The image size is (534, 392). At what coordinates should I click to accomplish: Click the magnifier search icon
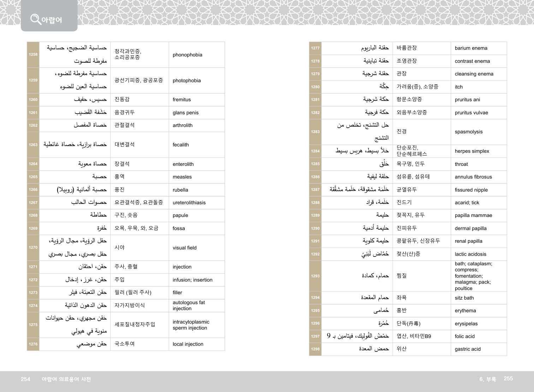pyautogui.click(x=35, y=19)
